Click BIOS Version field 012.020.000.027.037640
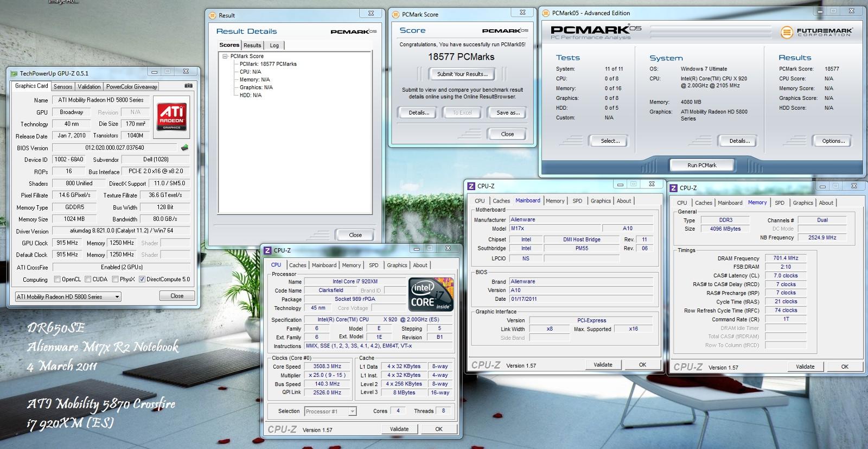This screenshot has height=449, width=868. (114, 148)
